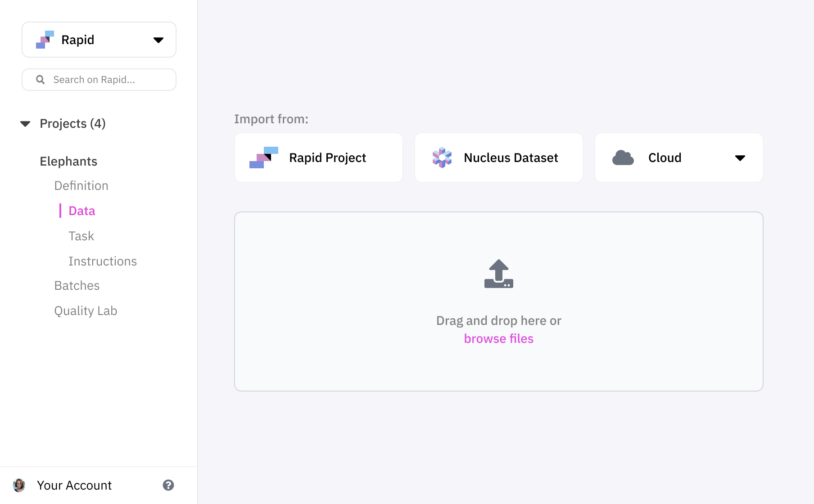Switch to the Data section
Image resolution: width=814 pixels, height=504 pixels.
pyautogui.click(x=81, y=211)
